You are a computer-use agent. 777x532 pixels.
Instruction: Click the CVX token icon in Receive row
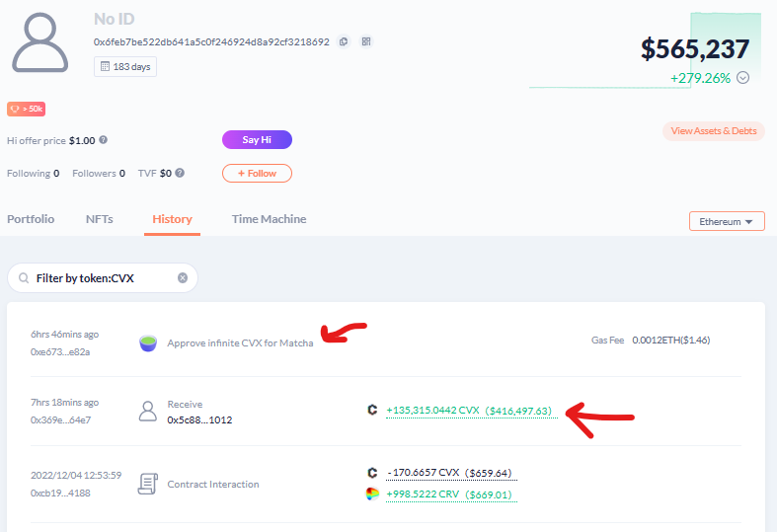[x=372, y=411]
